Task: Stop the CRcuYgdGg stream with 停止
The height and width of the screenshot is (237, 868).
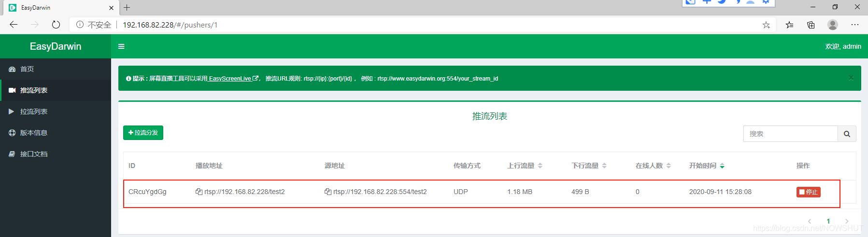Action: point(808,192)
